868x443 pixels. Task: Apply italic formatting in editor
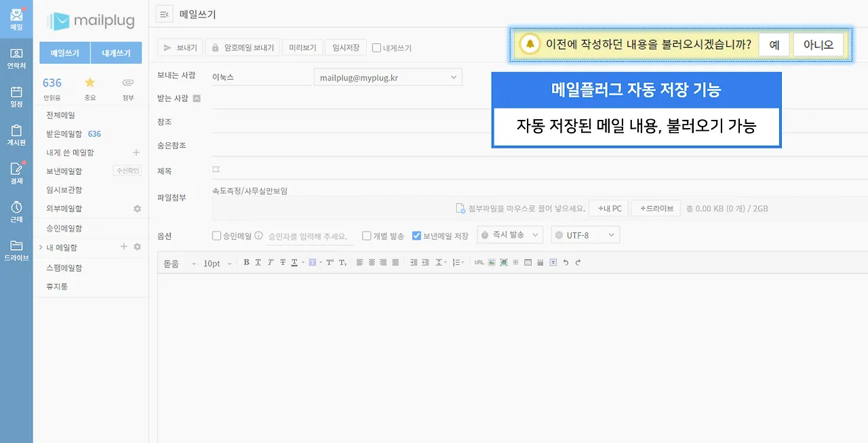pyautogui.click(x=270, y=262)
